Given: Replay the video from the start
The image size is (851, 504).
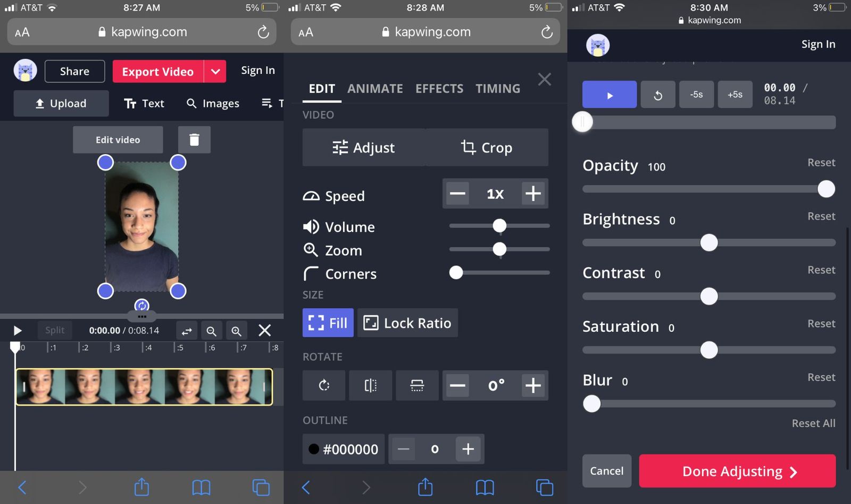Looking at the screenshot, I should (658, 94).
